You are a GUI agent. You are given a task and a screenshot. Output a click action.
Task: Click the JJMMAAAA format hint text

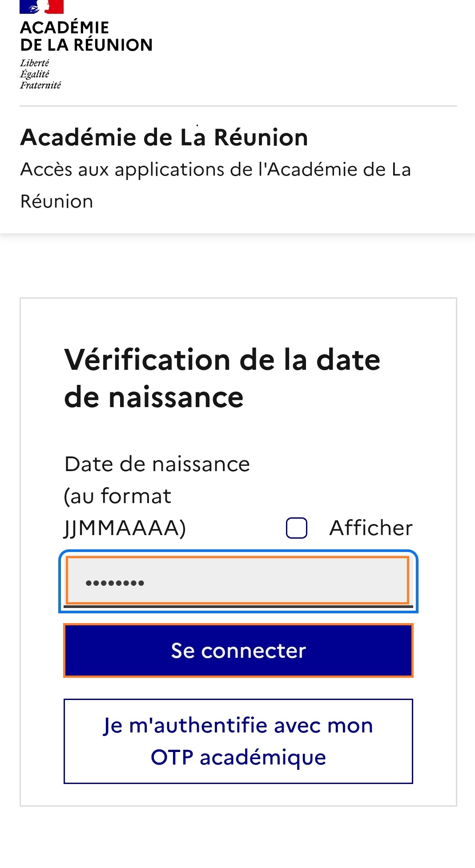pos(126,527)
